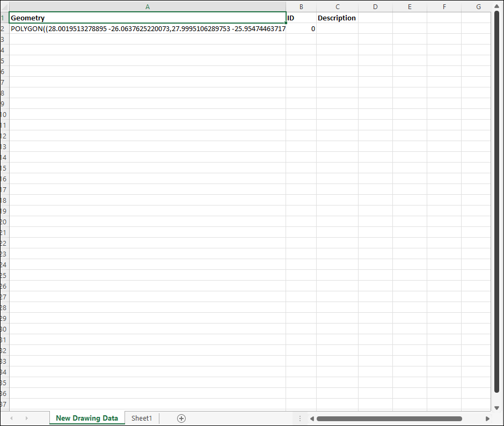Image resolution: width=504 pixels, height=426 pixels.
Task: Click the next sheet navigation arrow
Action: coord(26,418)
